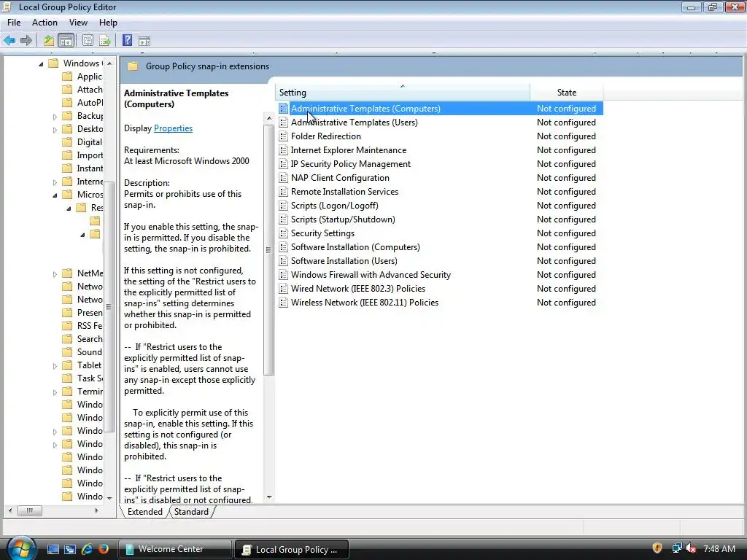The width and height of the screenshot is (747, 560).
Task: Select the Sound folder in tree
Action: 90,352
